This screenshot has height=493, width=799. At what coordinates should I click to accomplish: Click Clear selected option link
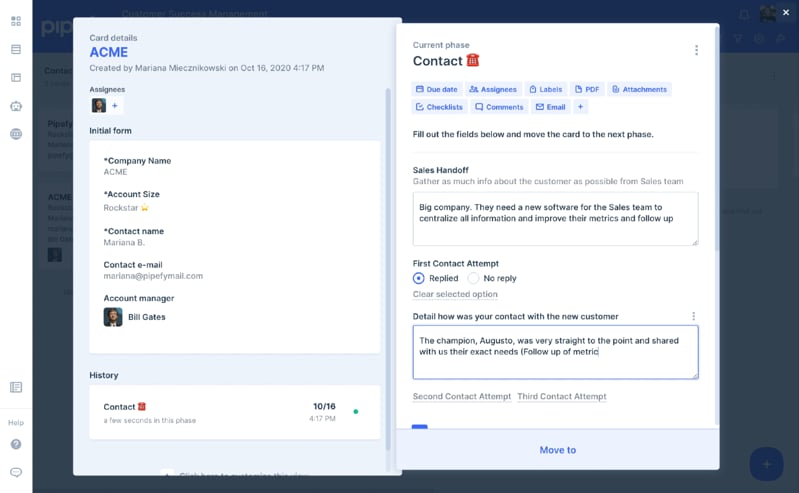point(455,294)
